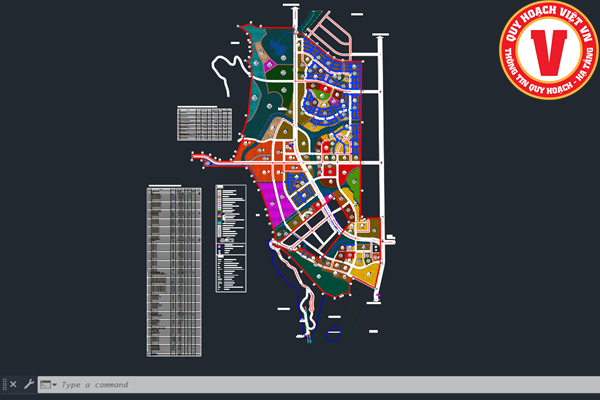Click the large white V in logo

click(x=549, y=52)
